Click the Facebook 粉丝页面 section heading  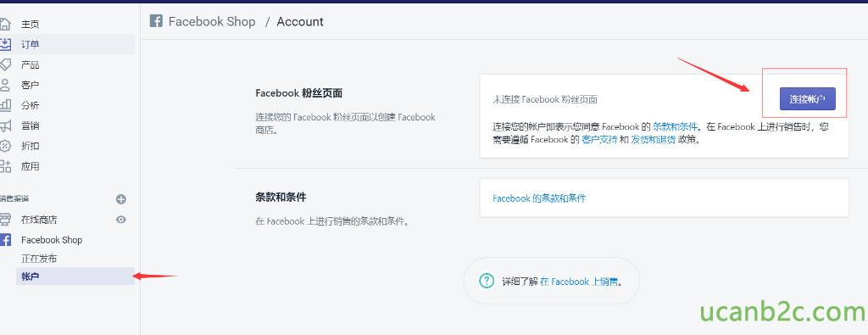(x=299, y=93)
